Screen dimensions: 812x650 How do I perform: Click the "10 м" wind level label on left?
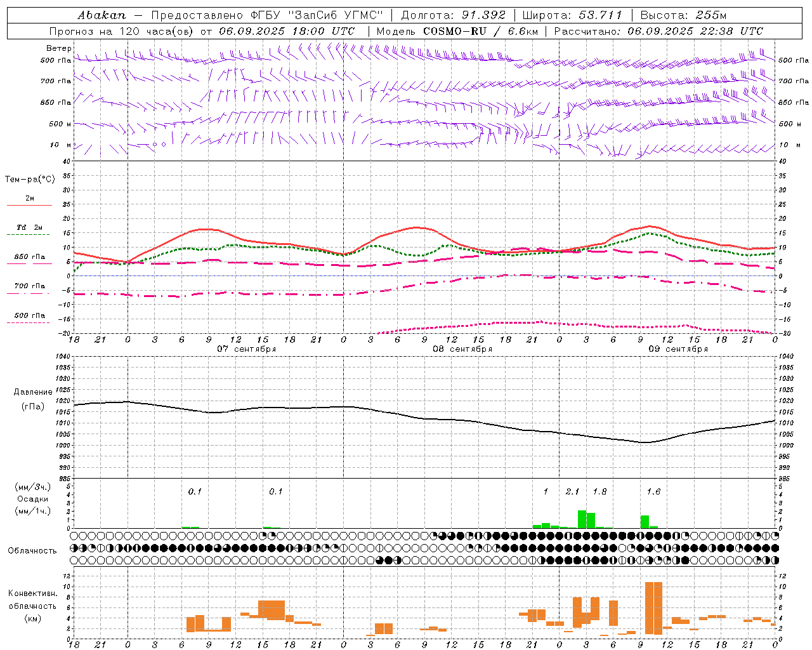[x=61, y=145]
